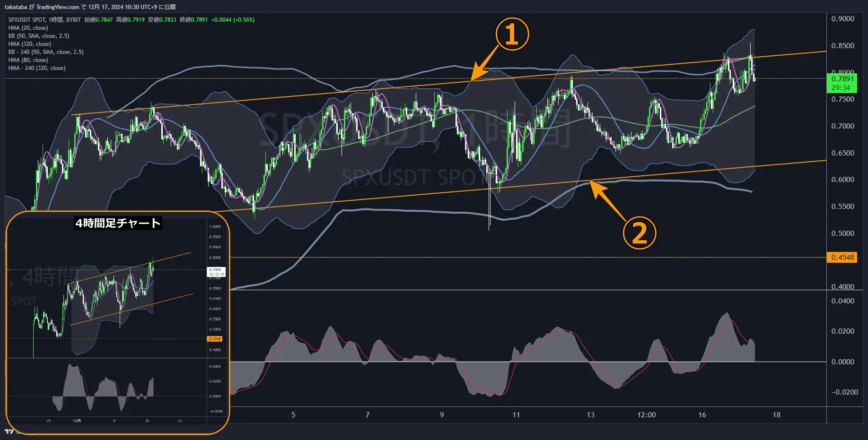The width and height of the screenshot is (868, 440).
Task: Select the BB (50, SMA, close, 2.5) indicator legend
Action: (39, 36)
